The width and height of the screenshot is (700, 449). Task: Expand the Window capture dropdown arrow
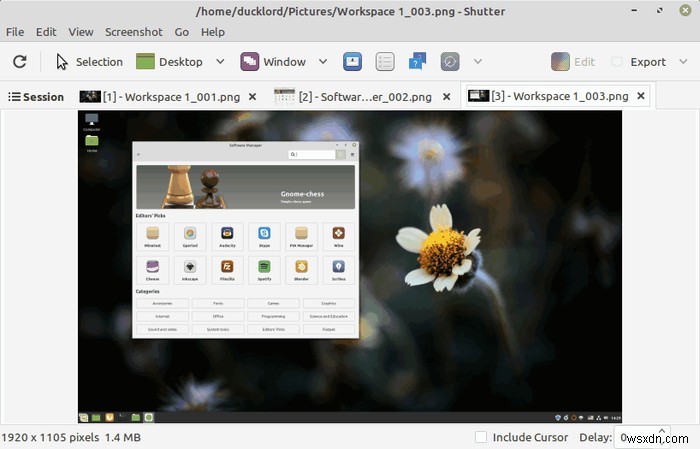[323, 62]
